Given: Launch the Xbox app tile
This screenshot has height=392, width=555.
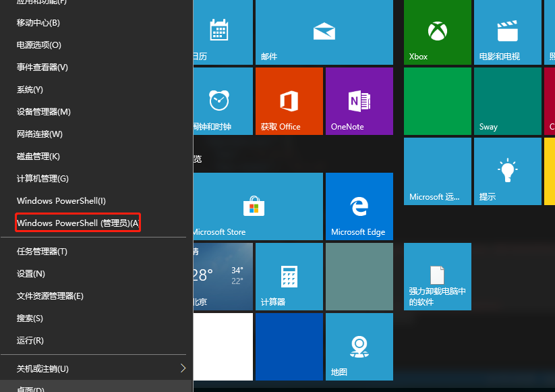Looking at the screenshot, I should [437, 30].
